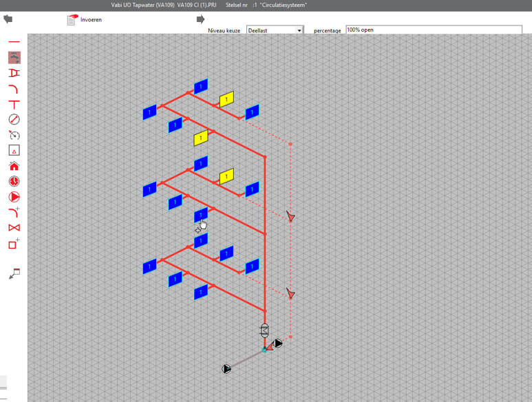Screen dimensions: 532x402
Task: Click the 'percentage' label
Action: [x=327, y=30]
